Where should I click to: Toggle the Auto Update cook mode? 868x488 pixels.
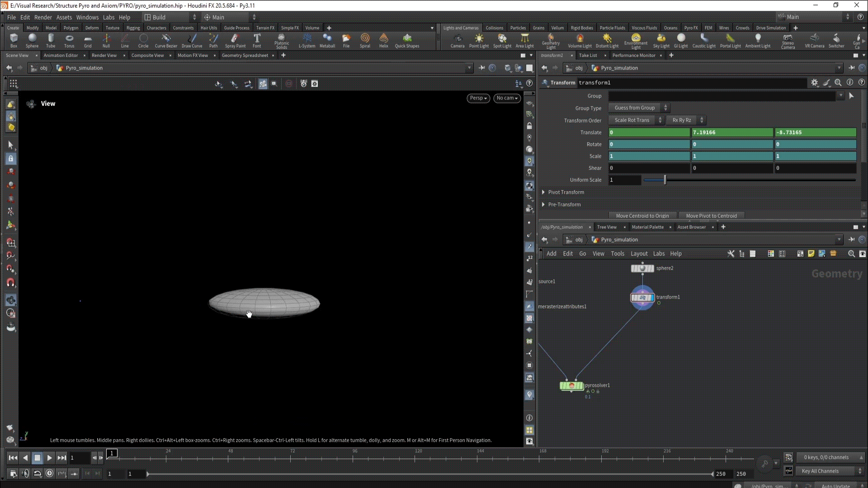pyautogui.click(x=835, y=486)
